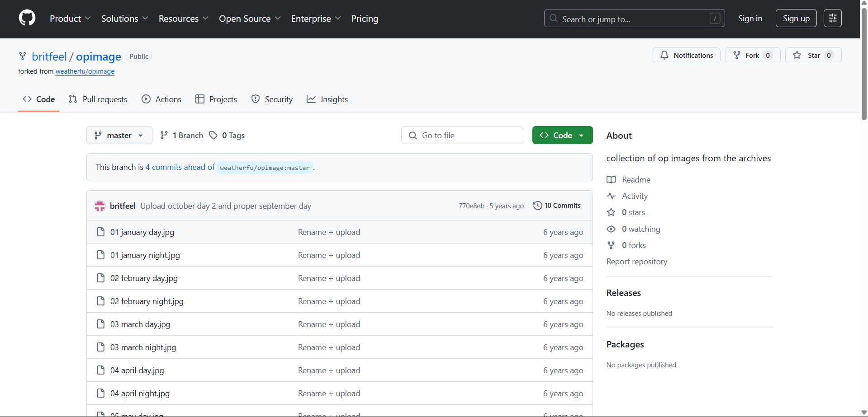Open the weatherfu/opimage fork source link

tap(85, 71)
